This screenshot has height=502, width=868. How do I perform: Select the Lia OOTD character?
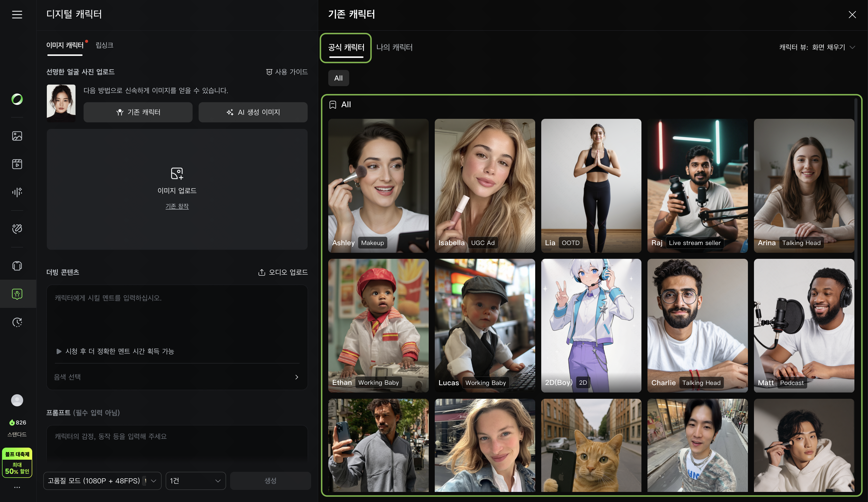[591, 186]
